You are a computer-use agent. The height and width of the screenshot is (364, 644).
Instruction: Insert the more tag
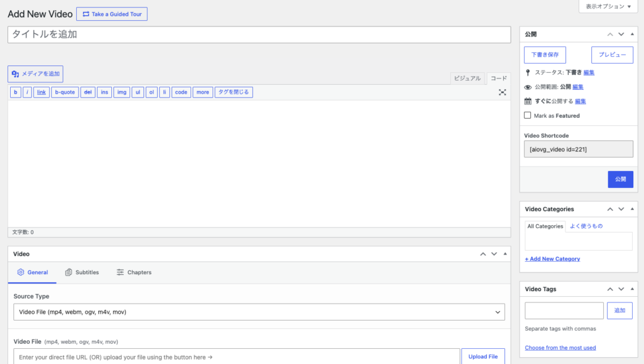[x=203, y=92]
